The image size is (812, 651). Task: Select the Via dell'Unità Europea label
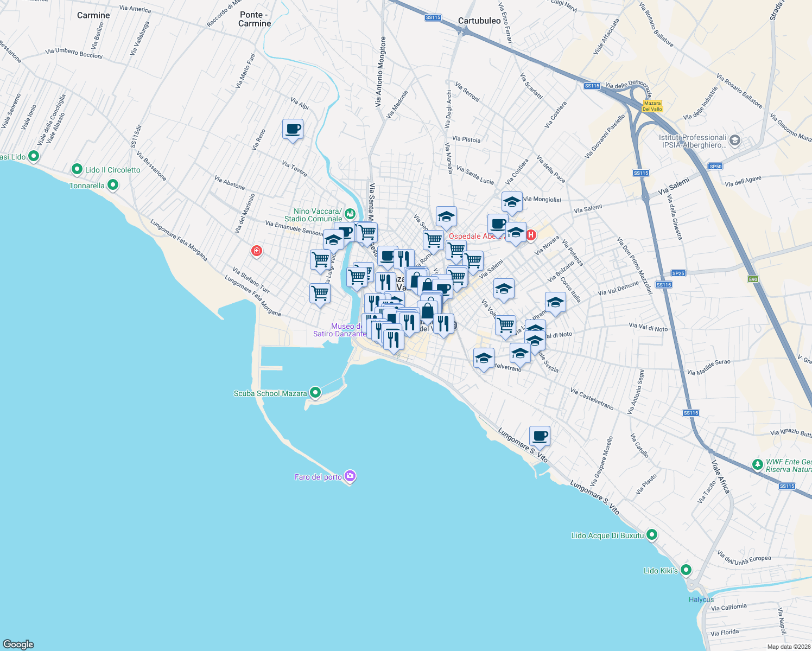(744, 558)
